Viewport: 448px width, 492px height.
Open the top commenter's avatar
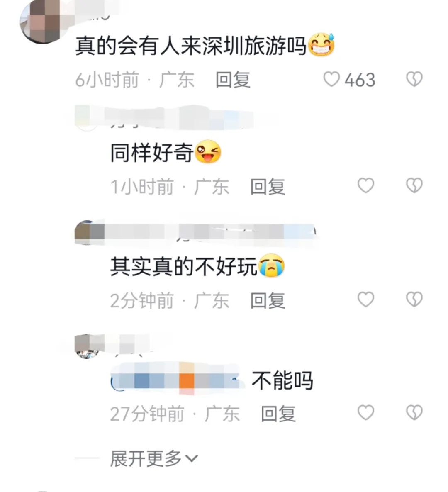point(44,21)
